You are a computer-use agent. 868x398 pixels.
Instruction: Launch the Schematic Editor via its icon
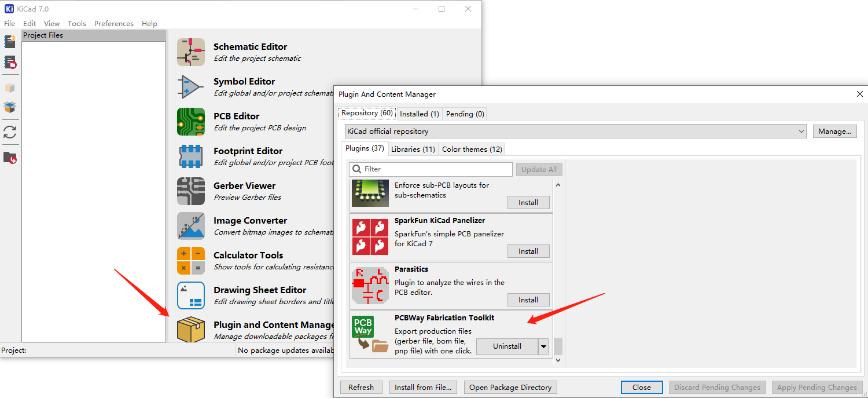(x=191, y=52)
